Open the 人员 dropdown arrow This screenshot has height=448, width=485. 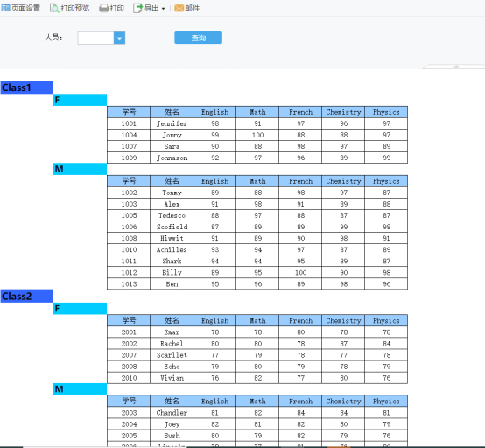pos(119,38)
